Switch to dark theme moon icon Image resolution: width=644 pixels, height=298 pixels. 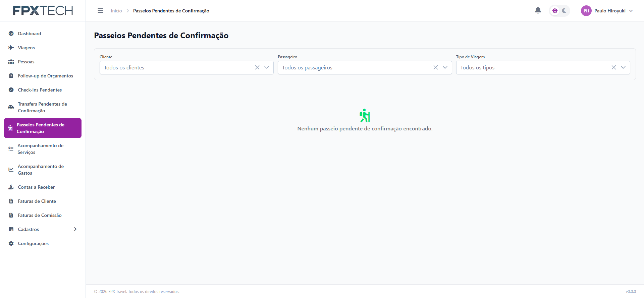pos(564,11)
